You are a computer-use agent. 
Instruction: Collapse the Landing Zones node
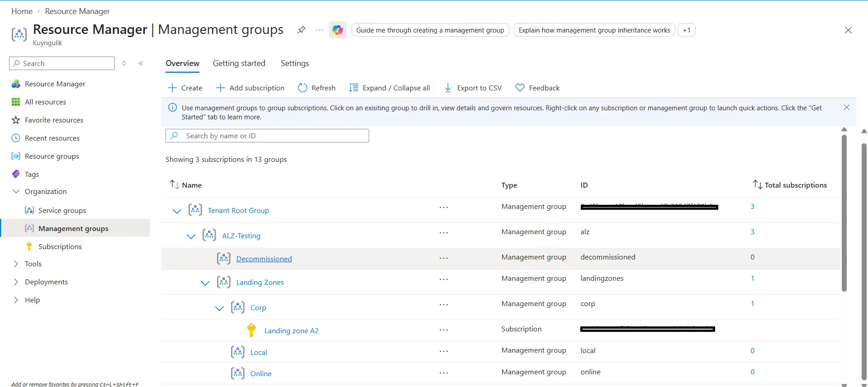point(205,283)
